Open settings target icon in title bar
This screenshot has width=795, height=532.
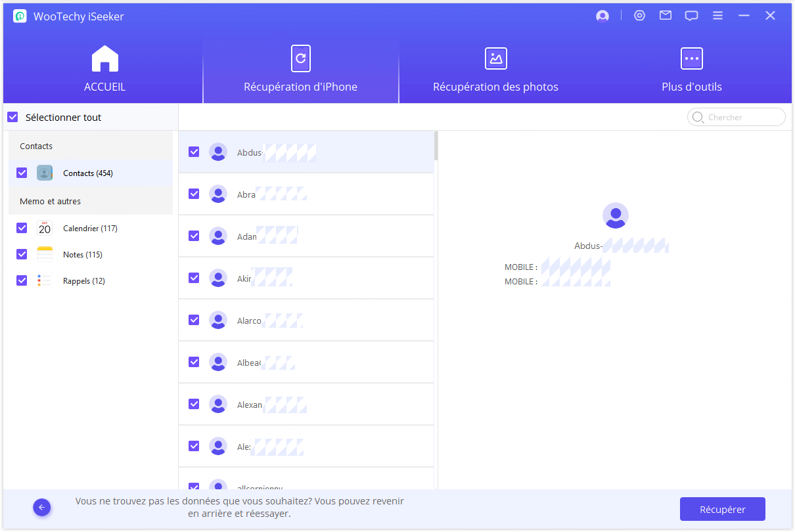[x=639, y=16]
